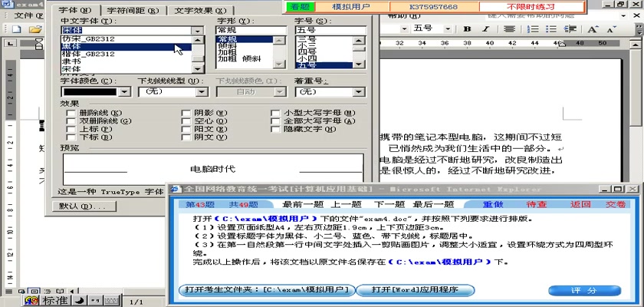644x307 pixels.
Task: Click into the 字号 size text field
Action: click(330, 31)
